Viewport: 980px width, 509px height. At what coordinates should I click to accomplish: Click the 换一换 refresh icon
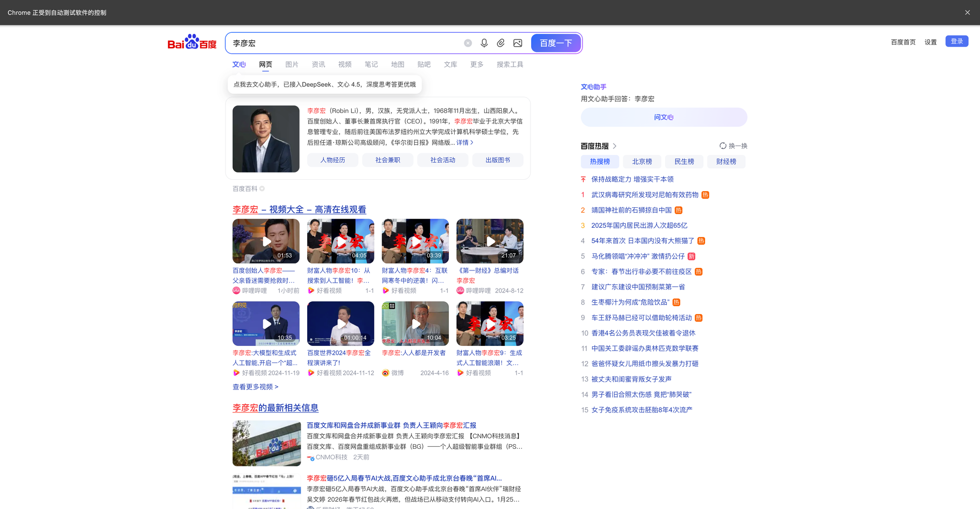[723, 146]
